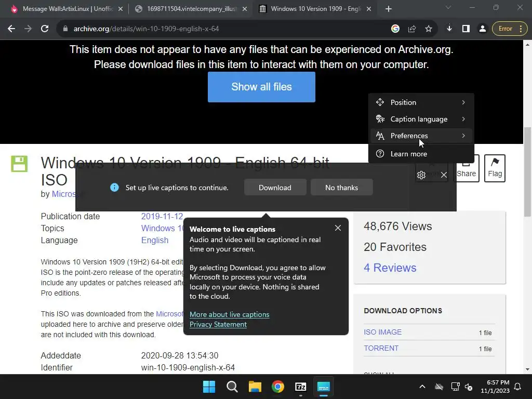532x399 pixels.
Task: Toggle the Chrome side panel icon
Action: tap(466, 29)
